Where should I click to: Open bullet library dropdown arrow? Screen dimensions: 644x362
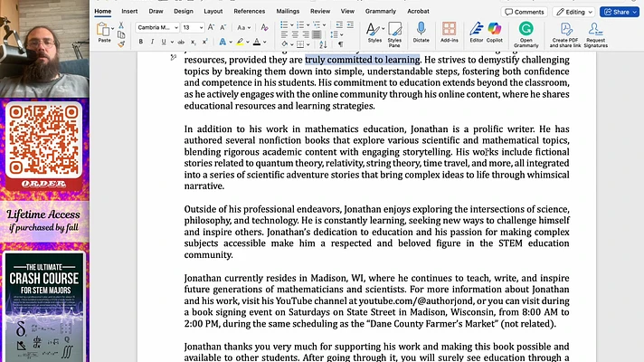point(291,25)
